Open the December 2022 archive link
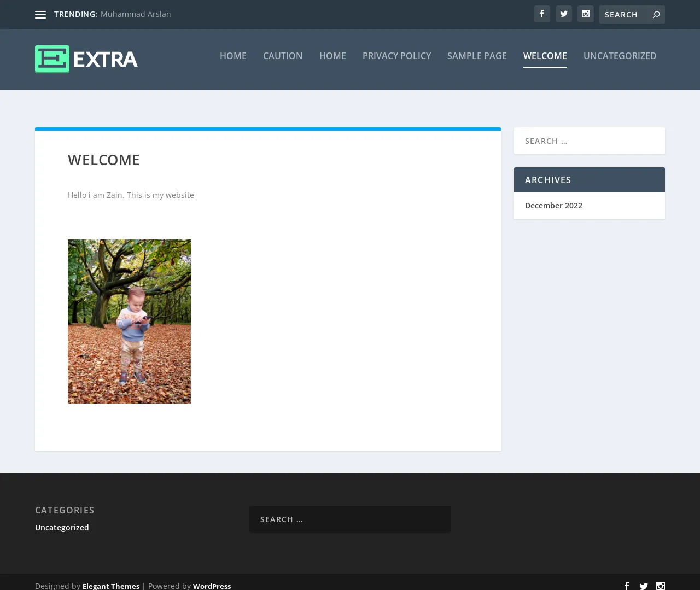The width and height of the screenshot is (700, 590). tap(553, 206)
